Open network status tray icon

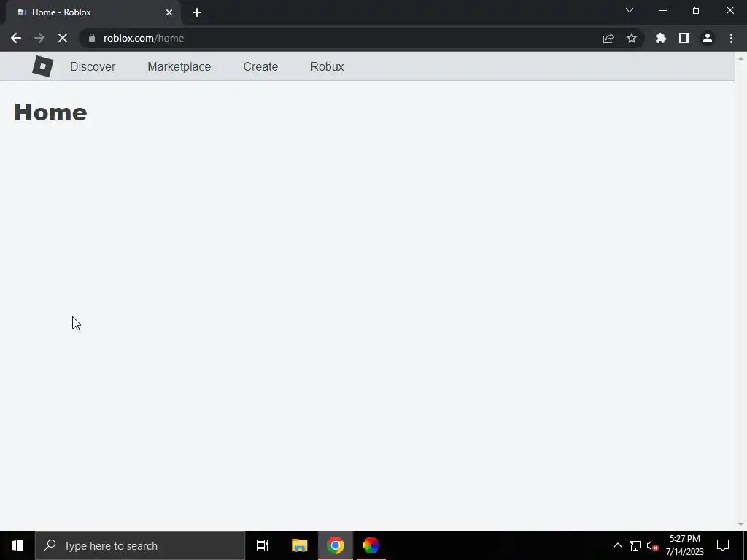[635, 545]
